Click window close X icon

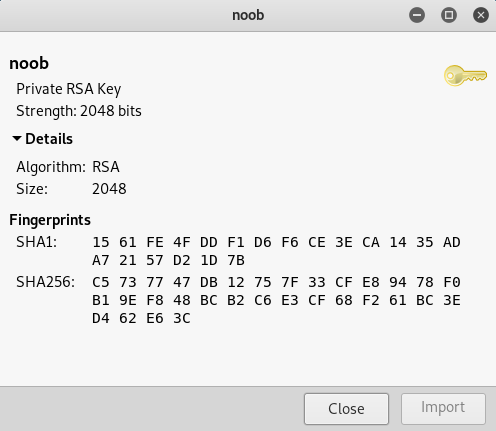481,15
